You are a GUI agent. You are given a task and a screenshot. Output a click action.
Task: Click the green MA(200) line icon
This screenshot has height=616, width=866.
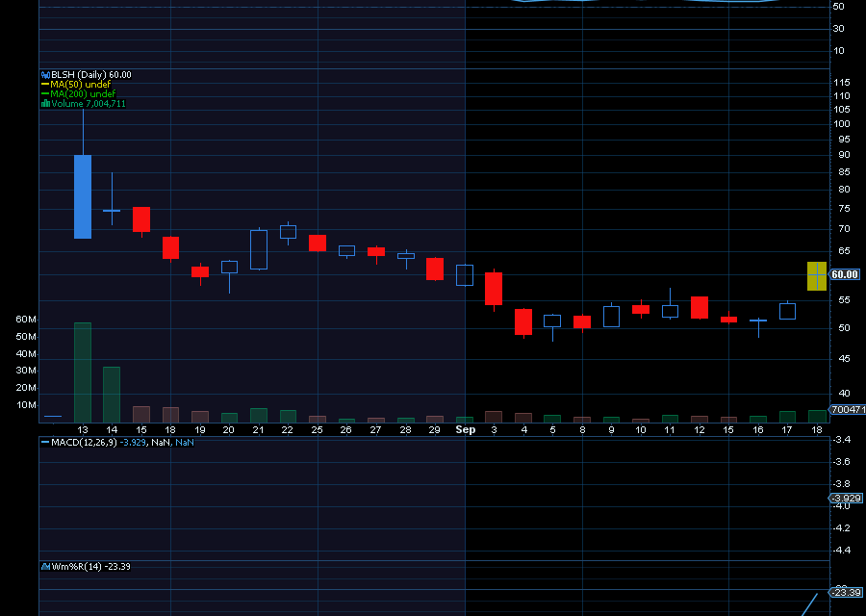pos(44,94)
